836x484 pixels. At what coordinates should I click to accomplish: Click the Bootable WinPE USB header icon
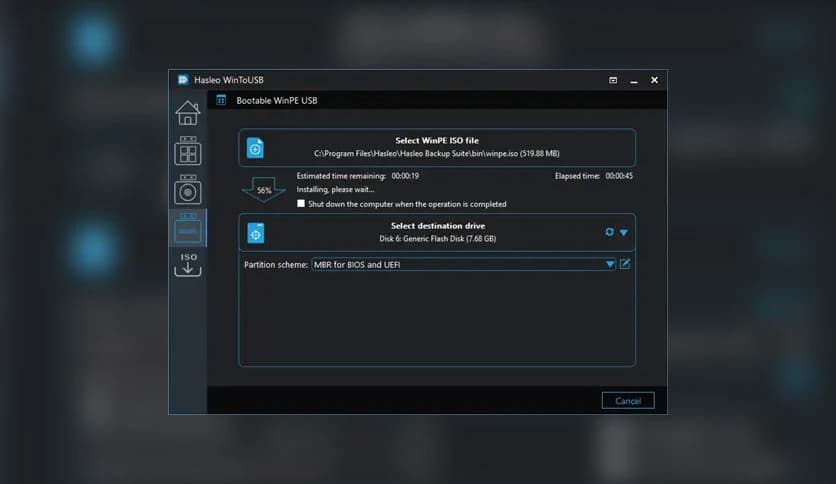221,100
